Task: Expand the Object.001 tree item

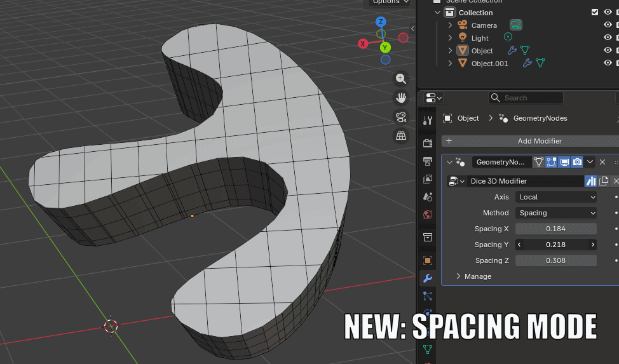Action: 450,63
